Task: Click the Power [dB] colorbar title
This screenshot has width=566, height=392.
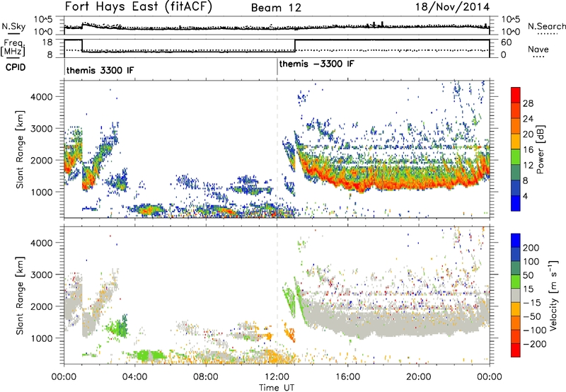Action: 540,149
